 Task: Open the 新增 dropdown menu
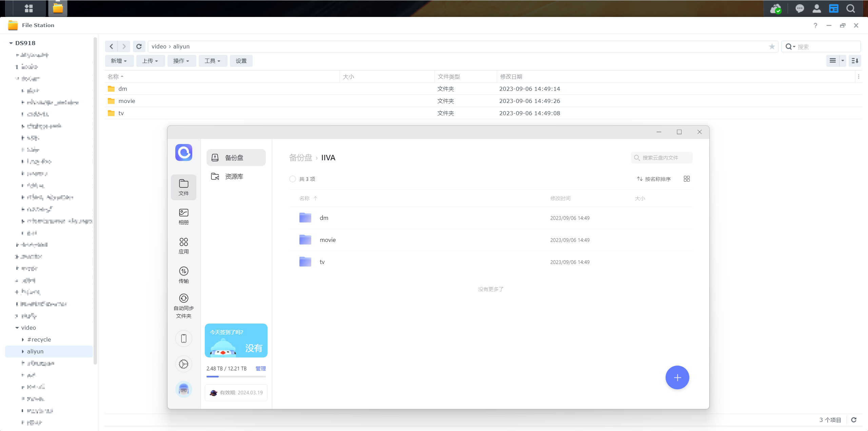(119, 61)
